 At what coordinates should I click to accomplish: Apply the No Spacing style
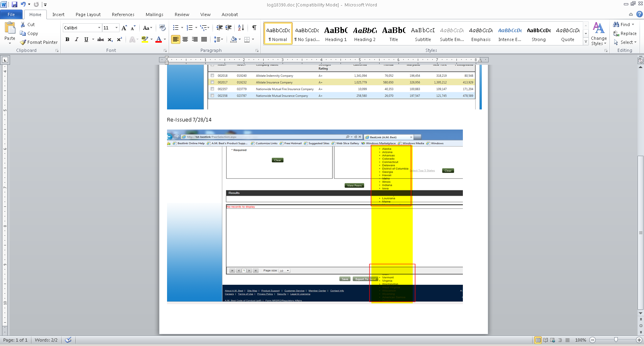307,34
